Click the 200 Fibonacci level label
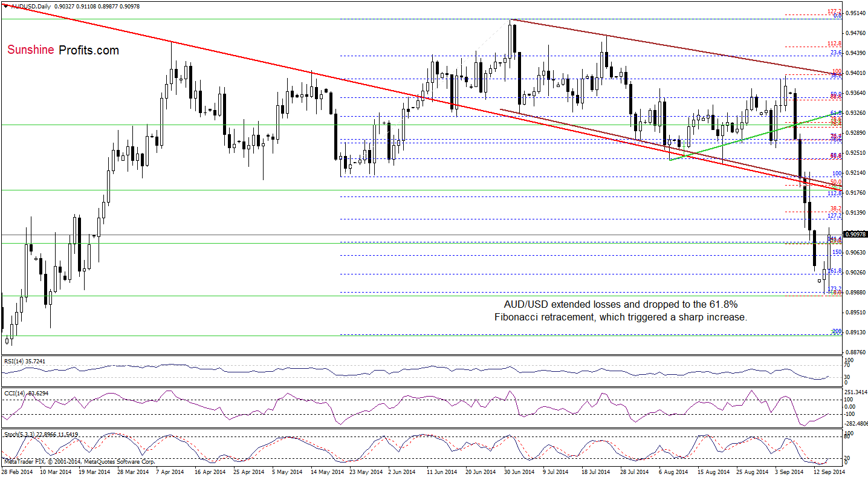Image resolution: width=868 pixels, height=477 pixels. click(837, 332)
